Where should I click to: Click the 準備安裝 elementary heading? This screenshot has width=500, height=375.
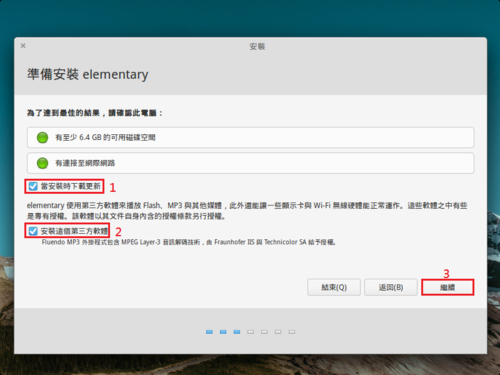tap(88, 74)
